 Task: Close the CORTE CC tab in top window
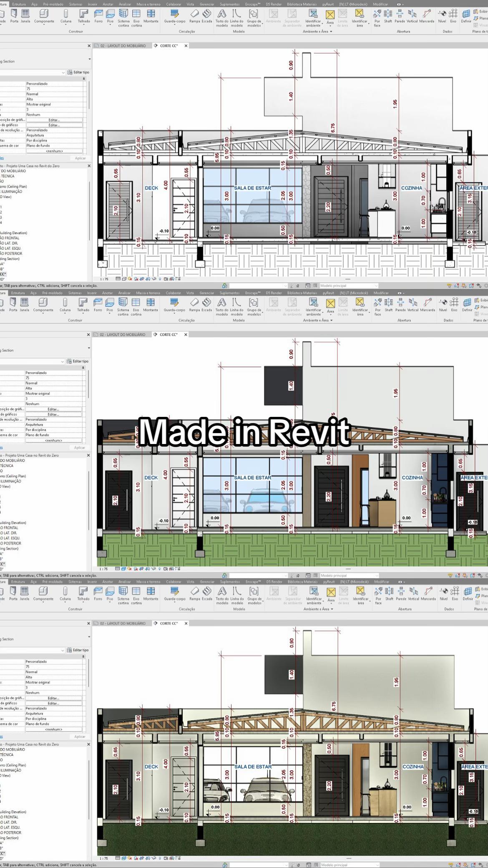pos(186,46)
